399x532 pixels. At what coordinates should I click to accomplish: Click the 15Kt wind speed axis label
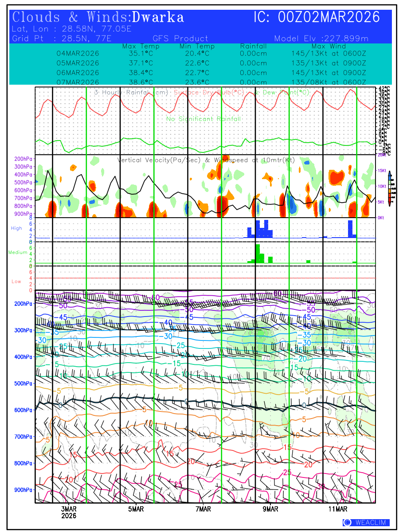coord(382,170)
